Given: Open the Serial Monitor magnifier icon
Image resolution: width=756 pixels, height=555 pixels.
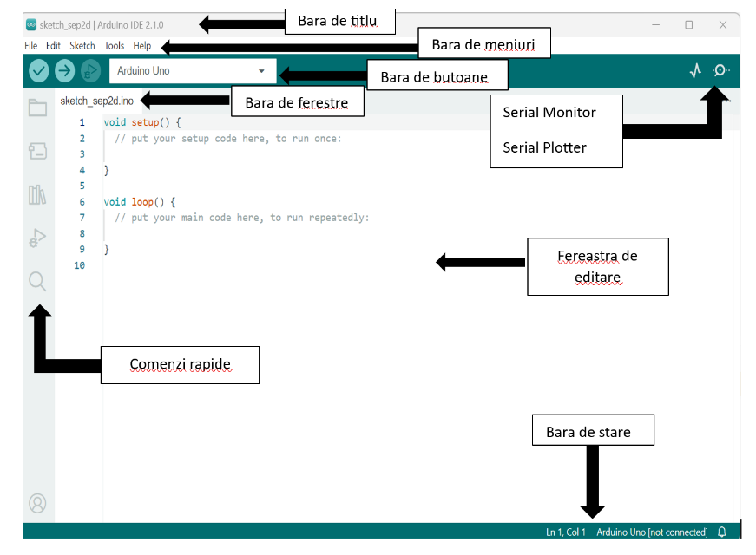Looking at the screenshot, I should tap(720, 71).
